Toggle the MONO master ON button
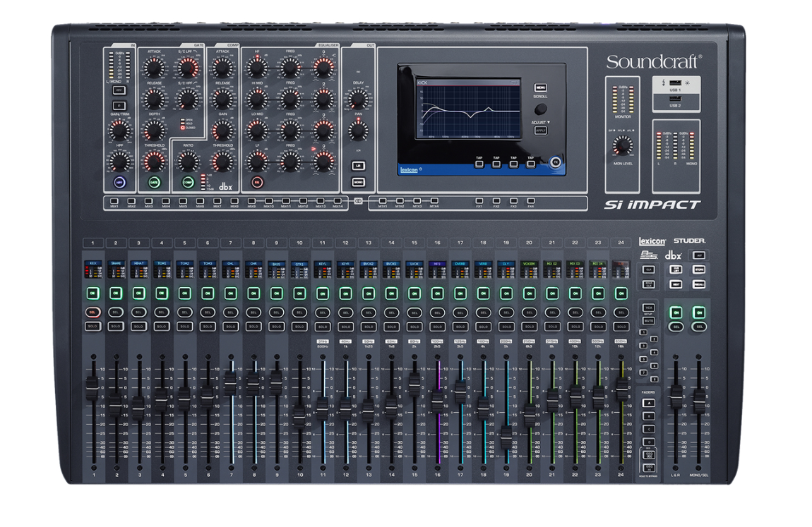The width and height of the screenshot is (812, 527). tap(698, 313)
